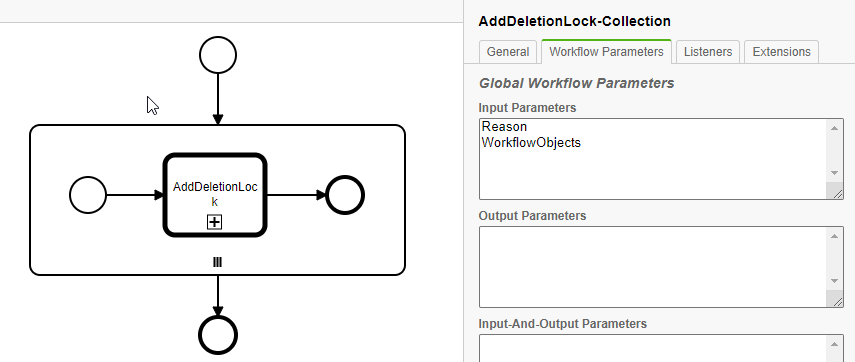
Task: Go to the Extensions tab
Action: (781, 52)
